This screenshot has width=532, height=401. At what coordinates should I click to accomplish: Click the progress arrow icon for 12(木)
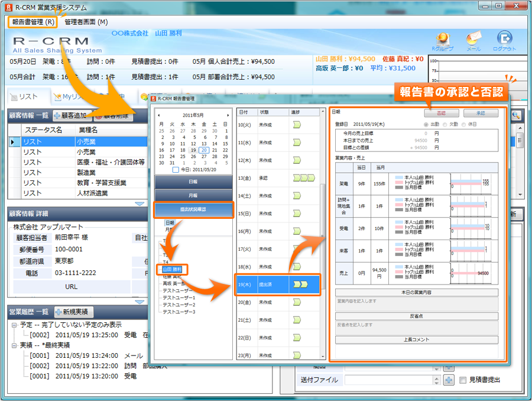[297, 160]
